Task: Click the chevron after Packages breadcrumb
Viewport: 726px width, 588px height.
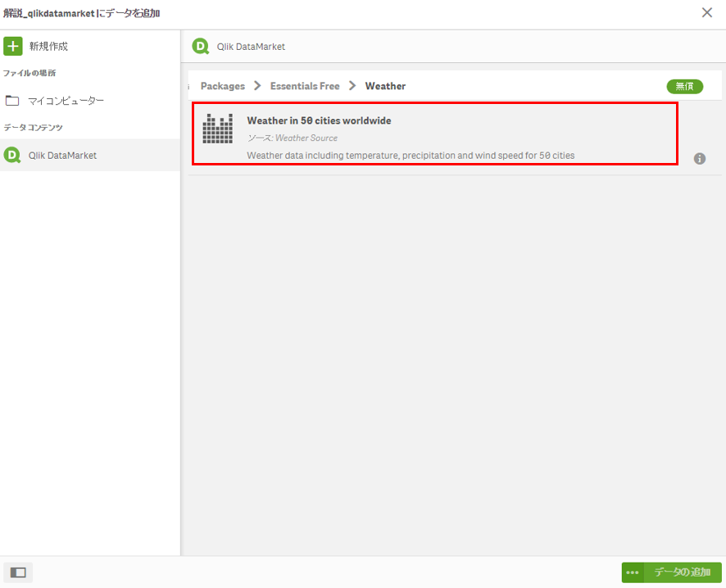Action: tap(257, 86)
